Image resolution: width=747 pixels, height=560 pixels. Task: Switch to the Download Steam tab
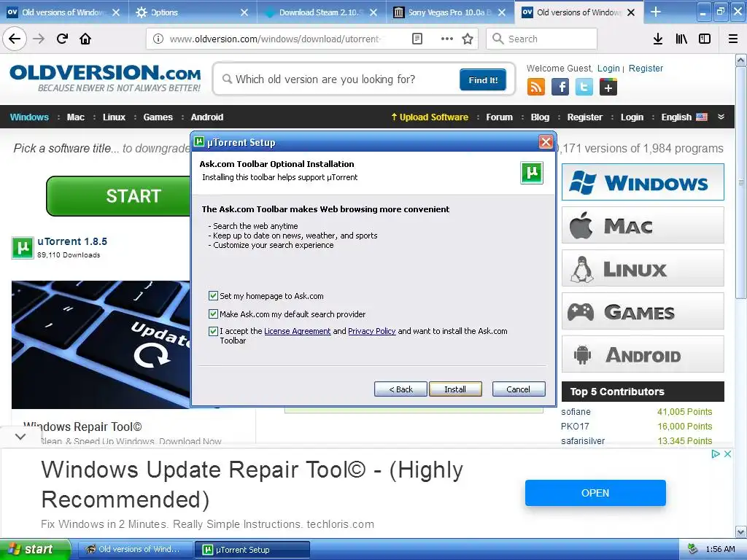pos(318,12)
